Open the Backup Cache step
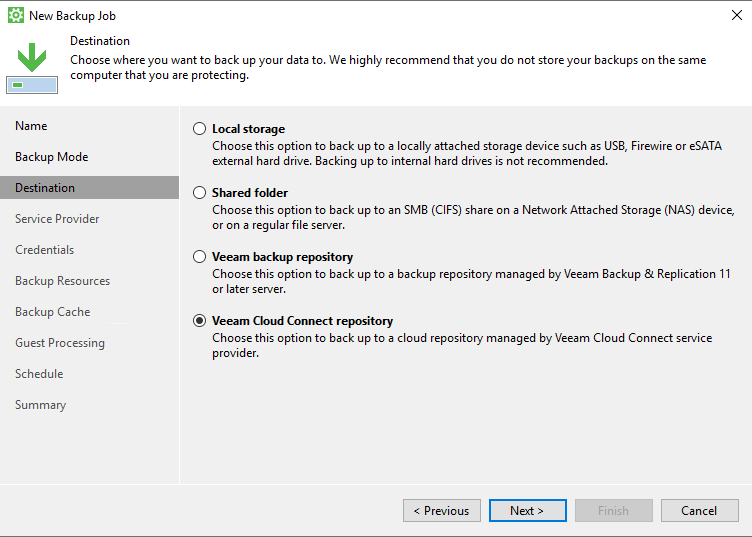This screenshot has width=752, height=537. point(53,312)
